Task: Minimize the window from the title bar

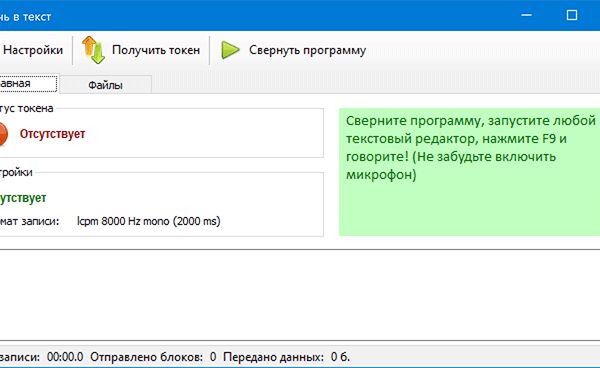Action: tap(527, 15)
